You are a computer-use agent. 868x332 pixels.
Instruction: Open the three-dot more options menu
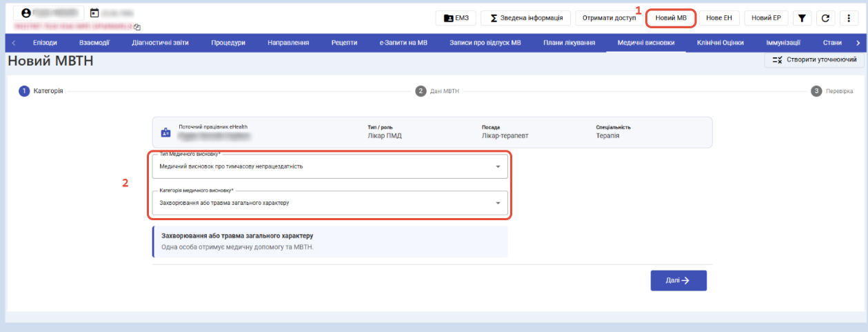tap(848, 18)
